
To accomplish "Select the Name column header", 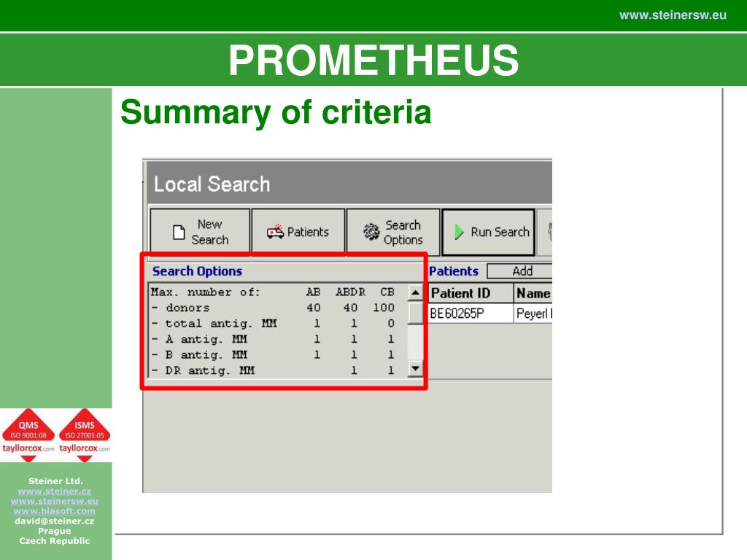I will pos(533,293).
